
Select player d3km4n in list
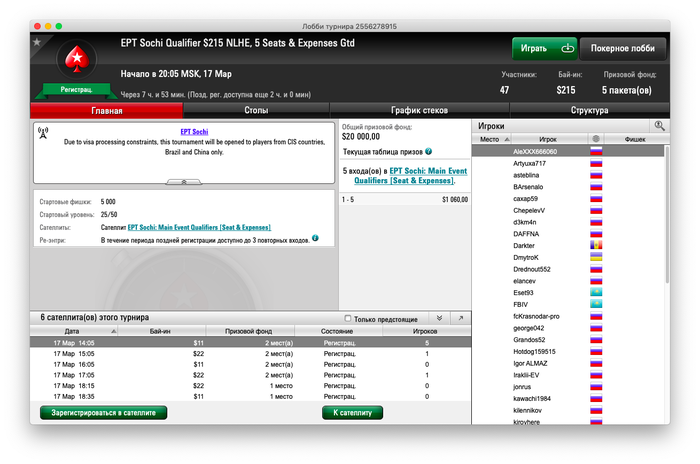568,222
